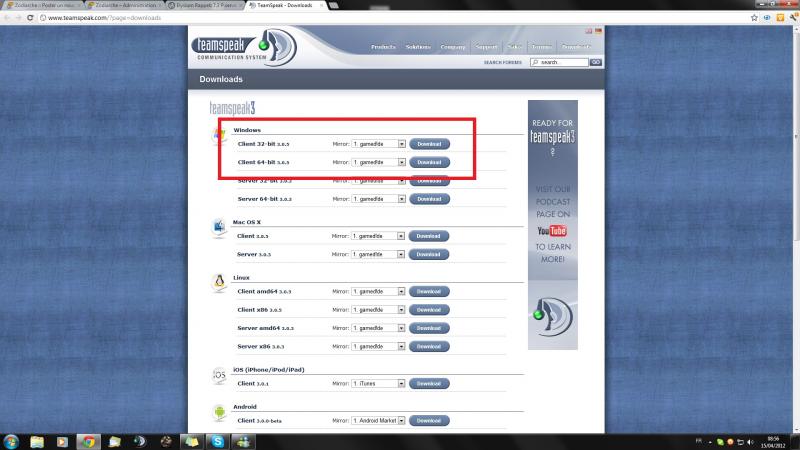Download the Mac OS X Client
Screen dimensions: 800x450
(428, 236)
